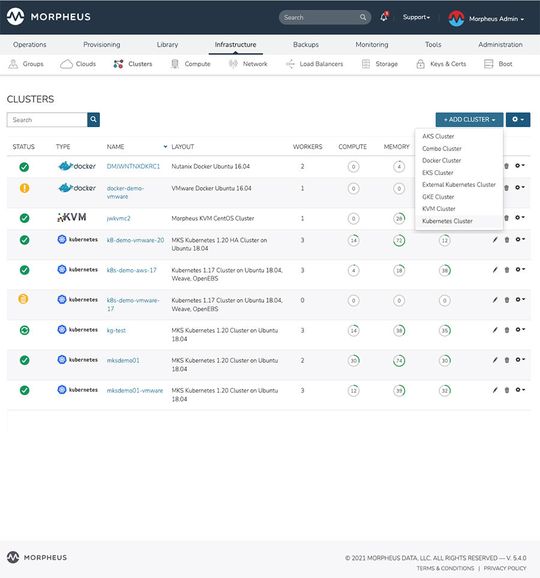Switch to the Administration tab
The width and height of the screenshot is (540, 578).
(500, 45)
